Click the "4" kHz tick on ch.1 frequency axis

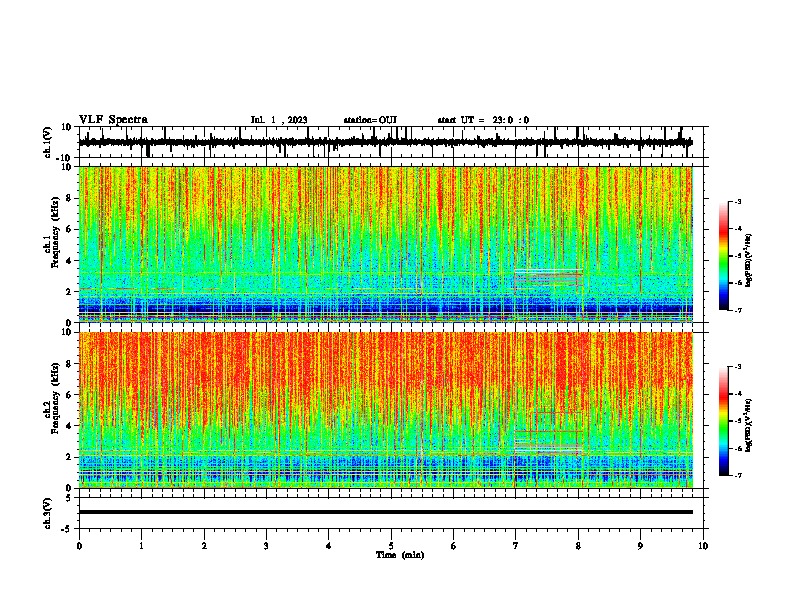(70, 261)
